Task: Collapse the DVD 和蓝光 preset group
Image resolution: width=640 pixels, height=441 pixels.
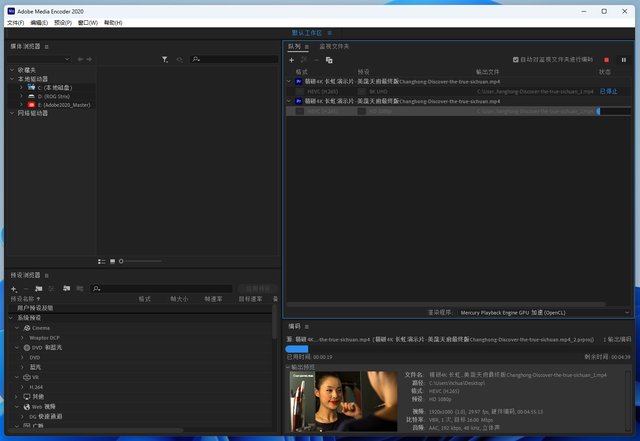Action: point(17,348)
